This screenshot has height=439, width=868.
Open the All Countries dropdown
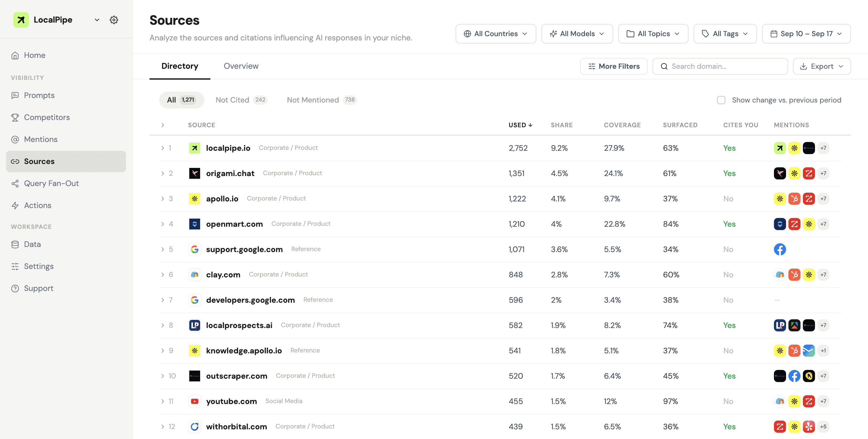click(496, 34)
